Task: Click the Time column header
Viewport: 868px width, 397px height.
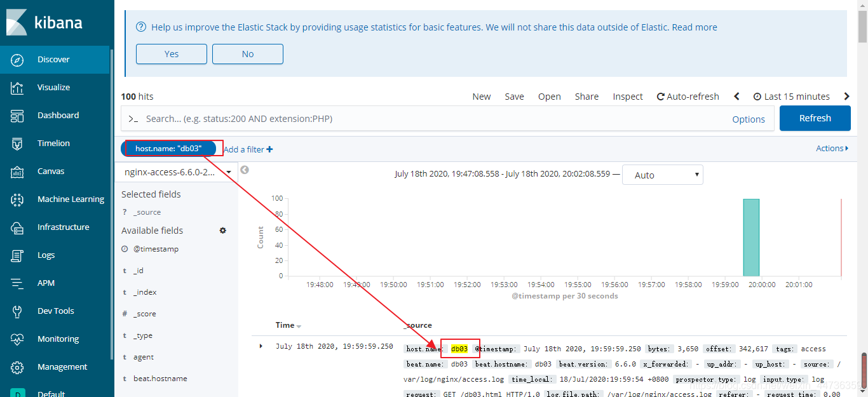Action: (285, 325)
